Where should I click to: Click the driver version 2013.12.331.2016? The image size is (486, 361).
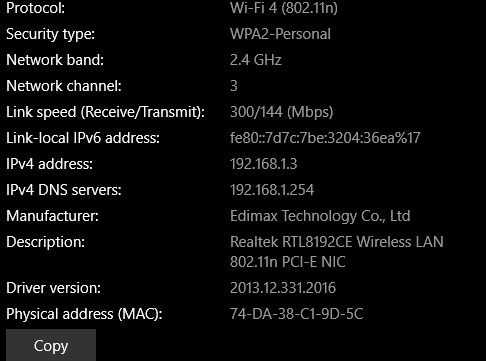tap(283, 288)
